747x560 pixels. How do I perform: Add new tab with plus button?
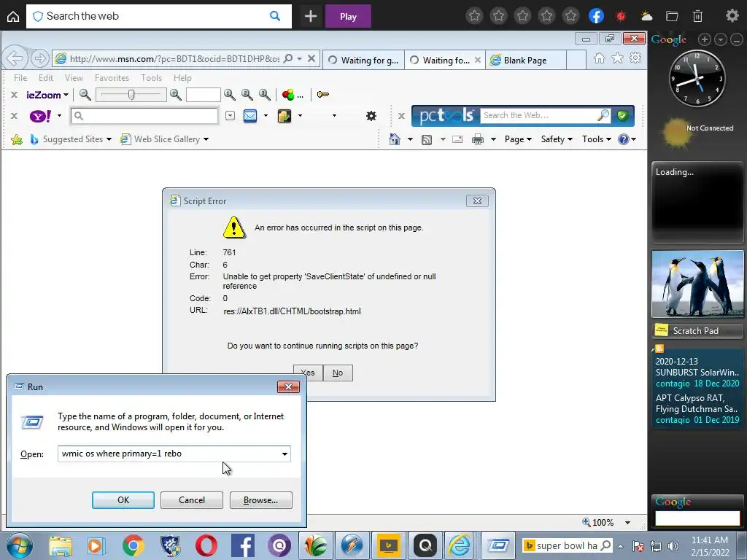311,16
